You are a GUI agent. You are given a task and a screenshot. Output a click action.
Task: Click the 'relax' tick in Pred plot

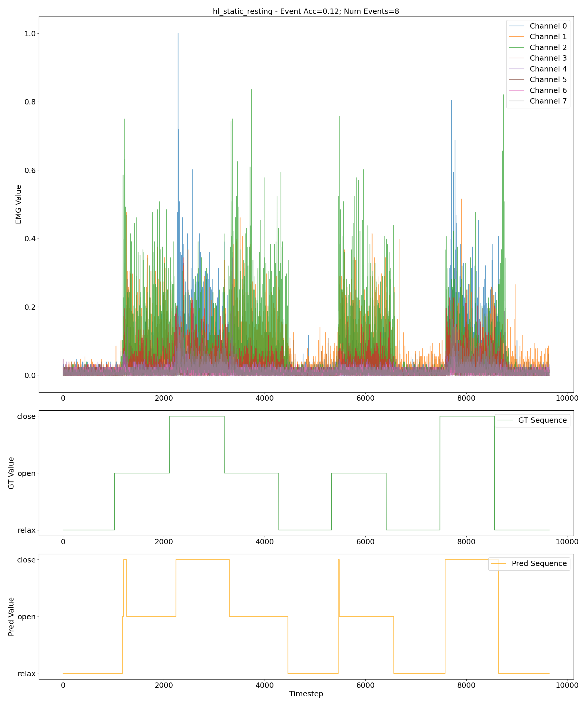(26, 674)
